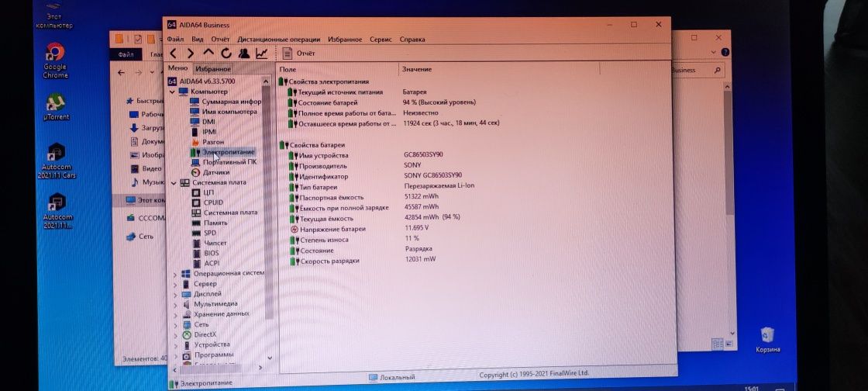
Task: Click AIDA64 toolbar forward arrow
Action: click(191, 54)
